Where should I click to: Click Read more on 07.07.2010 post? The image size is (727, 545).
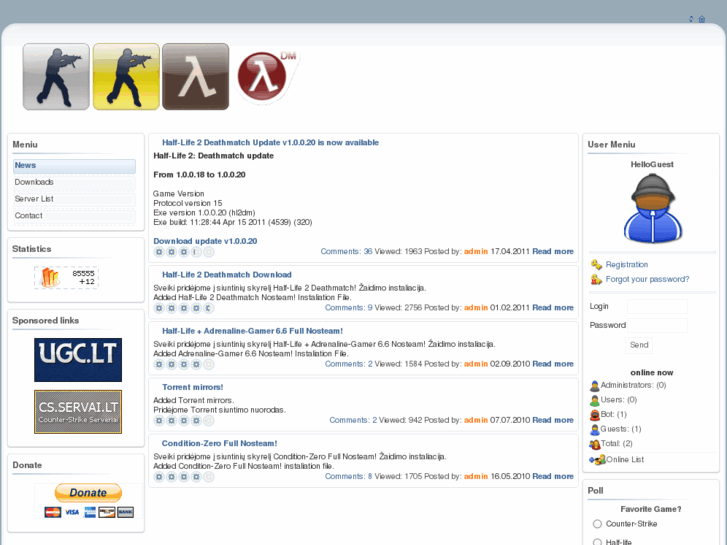click(553, 420)
